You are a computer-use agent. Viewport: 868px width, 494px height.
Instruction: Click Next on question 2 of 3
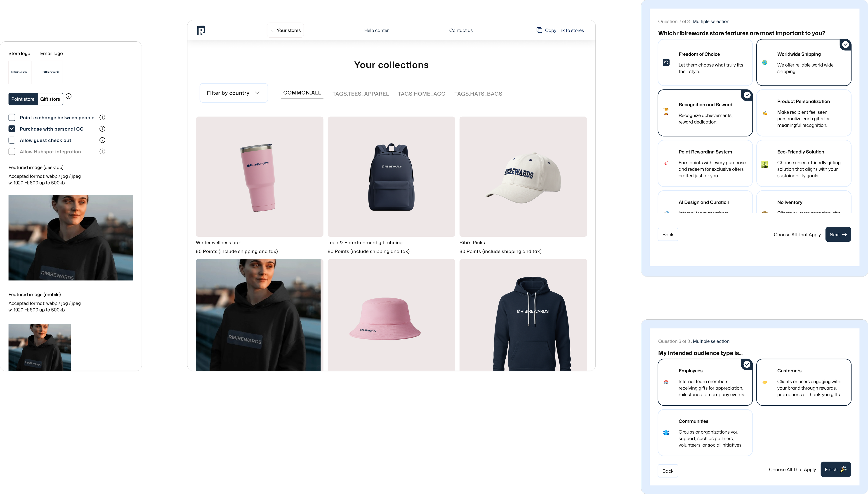coord(838,234)
